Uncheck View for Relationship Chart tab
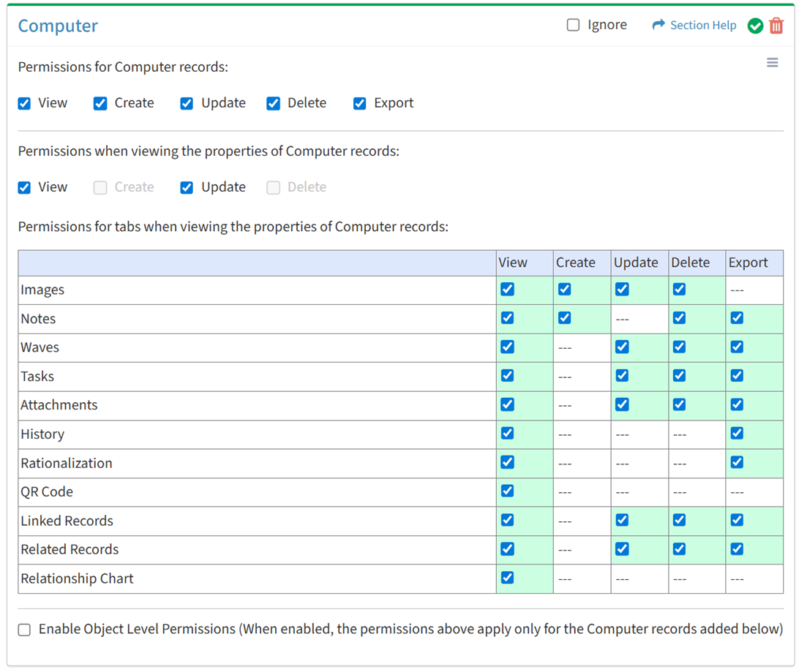This screenshot has height=672, width=799. [x=507, y=578]
